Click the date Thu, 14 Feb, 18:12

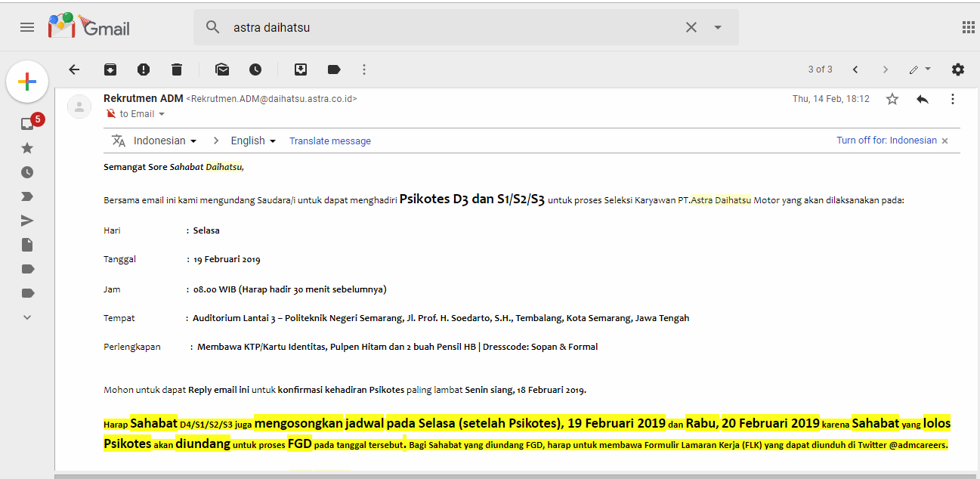click(831, 99)
